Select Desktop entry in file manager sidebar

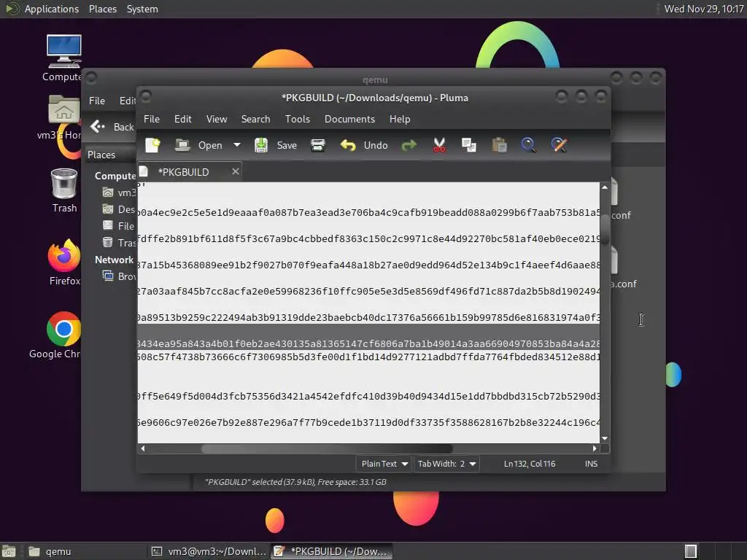pos(120,209)
